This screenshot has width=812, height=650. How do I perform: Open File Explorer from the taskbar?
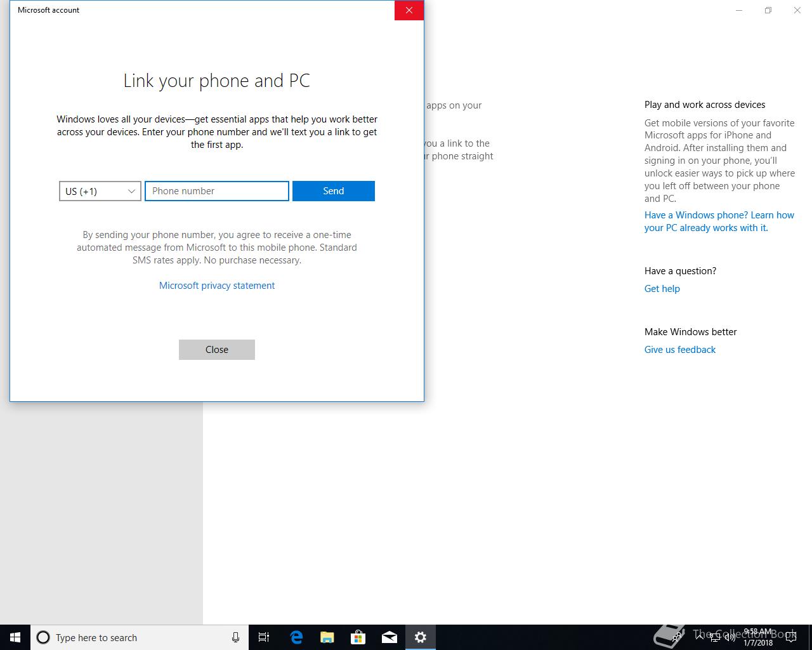327,637
